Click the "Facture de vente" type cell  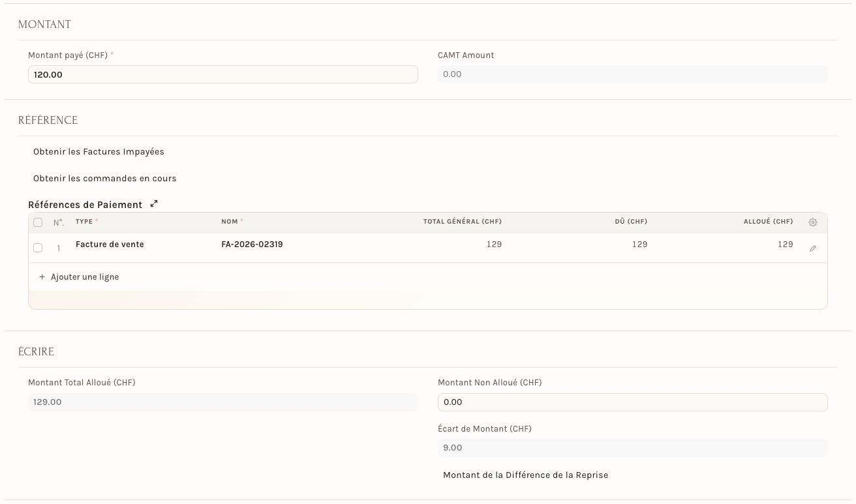[110, 245]
